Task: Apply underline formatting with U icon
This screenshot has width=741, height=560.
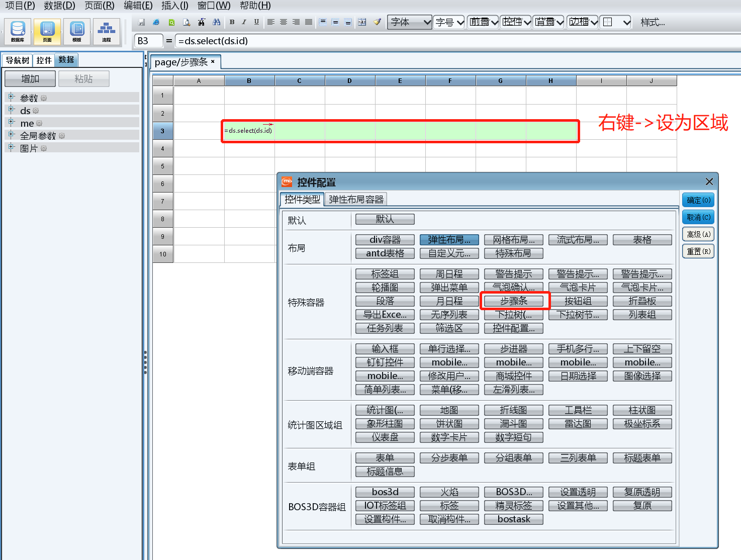Action: pyautogui.click(x=256, y=22)
